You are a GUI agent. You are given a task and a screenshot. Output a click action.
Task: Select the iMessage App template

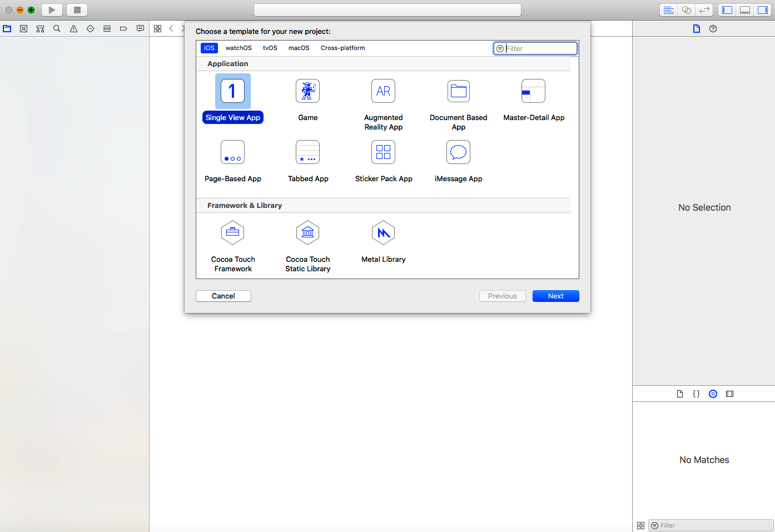coord(459,161)
